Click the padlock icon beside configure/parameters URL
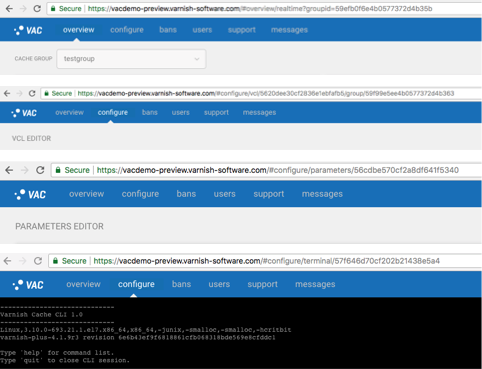Screen dimensions: 482x369 point(58,170)
